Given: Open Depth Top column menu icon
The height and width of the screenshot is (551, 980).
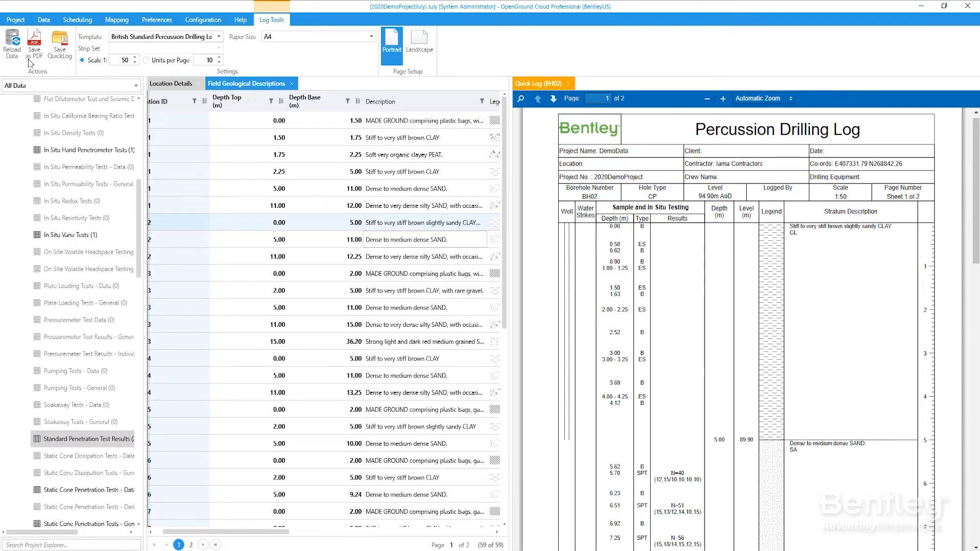Looking at the screenshot, I should click(x=281, y=101).
